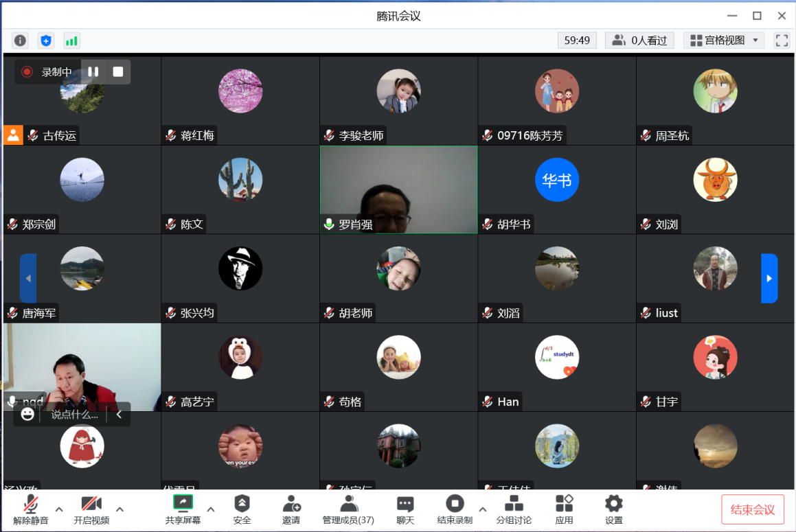
Task: Expand video options arrow beside 开启视频
Action: point(120,509)
